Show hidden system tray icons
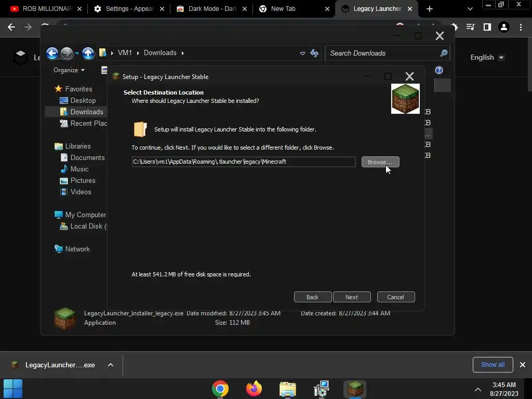Image resolution: width=532 pixels, height=399 pixels. click(478, 389)
